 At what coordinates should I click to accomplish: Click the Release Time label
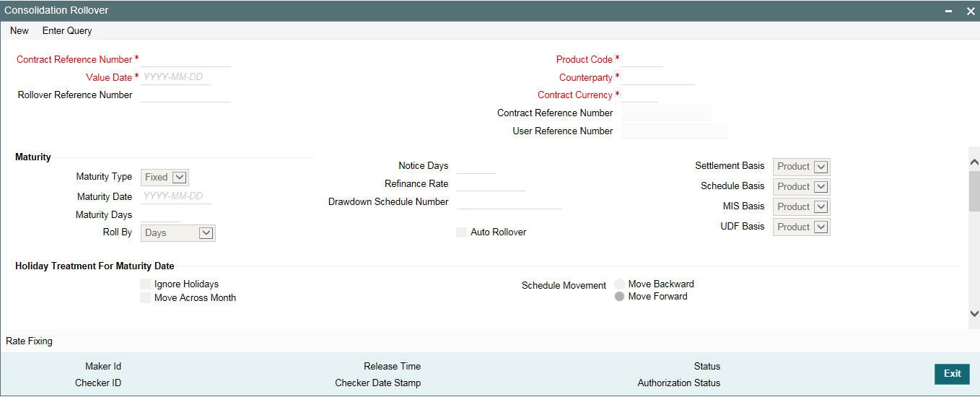[392, 366]
